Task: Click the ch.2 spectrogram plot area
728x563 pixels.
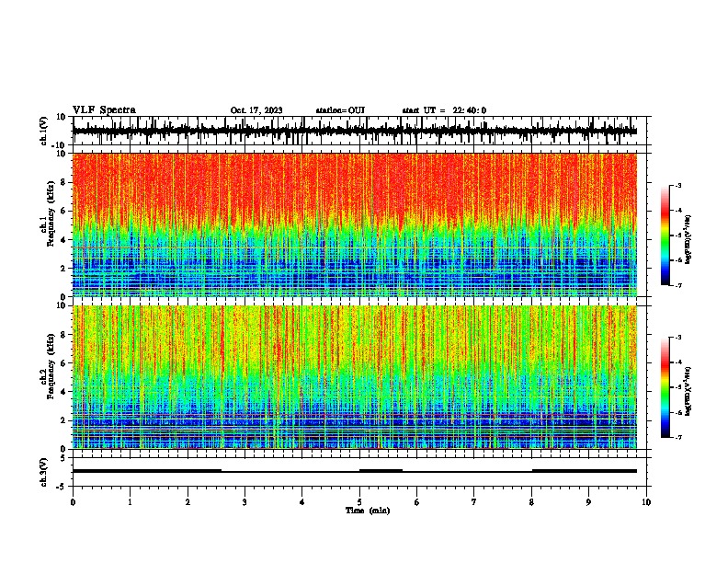Action: (x=355, y=377)
